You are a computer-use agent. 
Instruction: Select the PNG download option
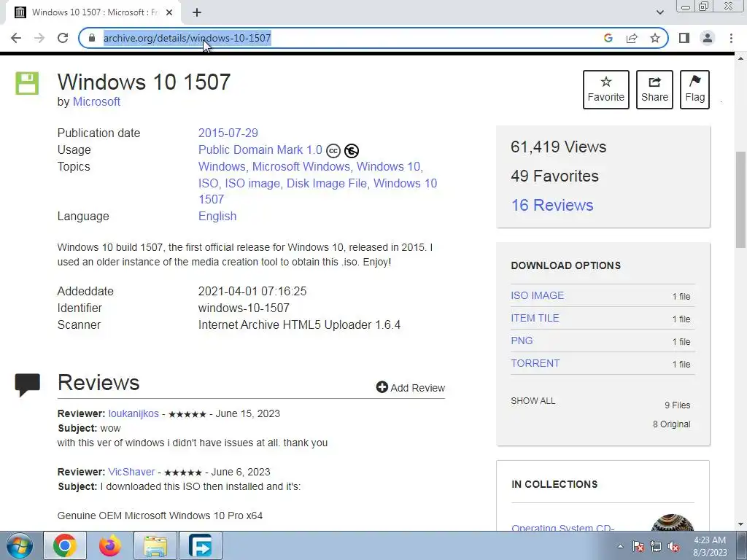[x=522, y=341]
